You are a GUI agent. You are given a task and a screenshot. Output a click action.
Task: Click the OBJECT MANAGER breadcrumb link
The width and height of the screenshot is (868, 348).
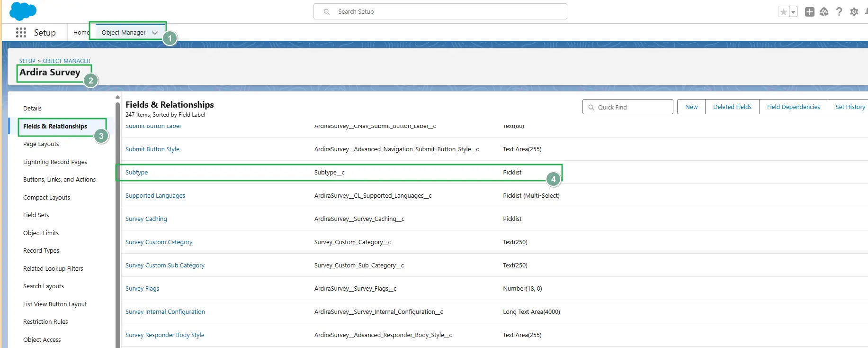click(67, 61)
